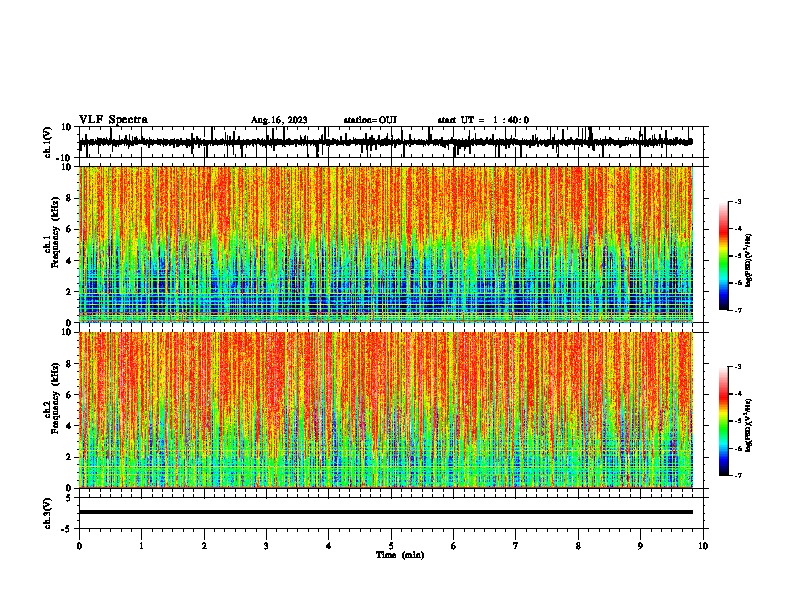Click the ch.1 "Frequency (kHz)" axis label

click(x=56, y=232)
